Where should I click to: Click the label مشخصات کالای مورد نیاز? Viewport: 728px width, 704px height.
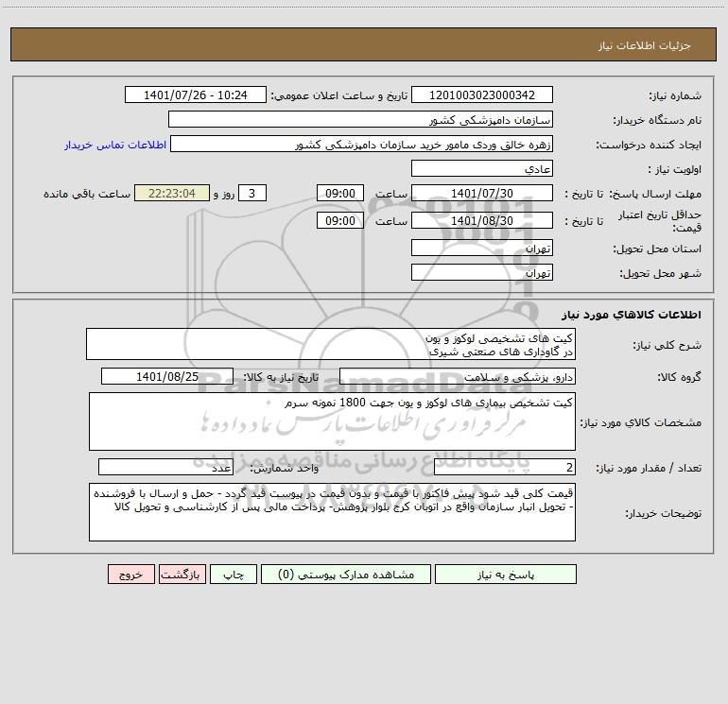click(641, 422)
